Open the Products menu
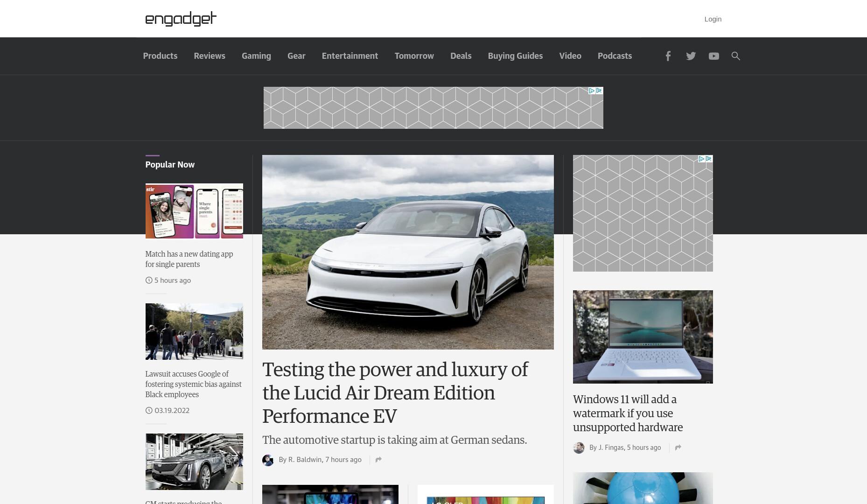The height and width of the screenshot is (504, 867). point(160,56)
